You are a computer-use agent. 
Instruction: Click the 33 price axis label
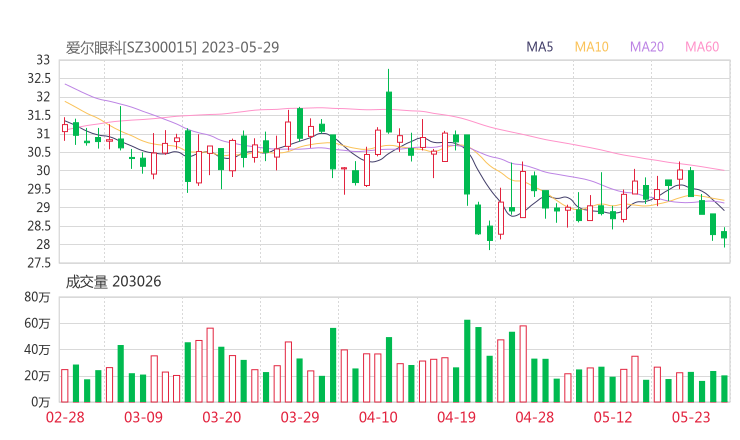43,60
